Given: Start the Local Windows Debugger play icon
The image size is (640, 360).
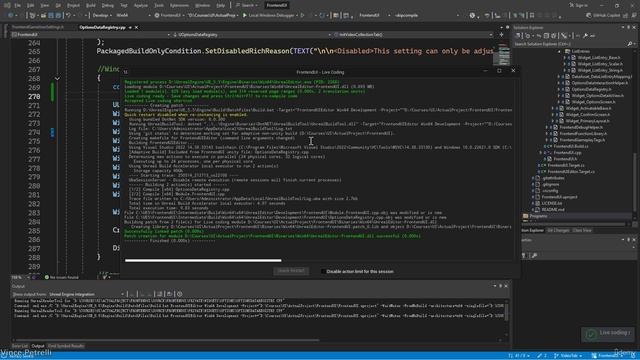Looking at the screenshot, I should coord(245,16).
